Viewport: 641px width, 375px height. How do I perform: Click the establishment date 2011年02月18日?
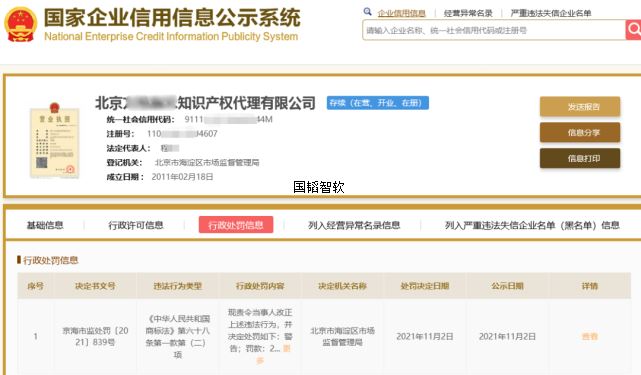182,177
